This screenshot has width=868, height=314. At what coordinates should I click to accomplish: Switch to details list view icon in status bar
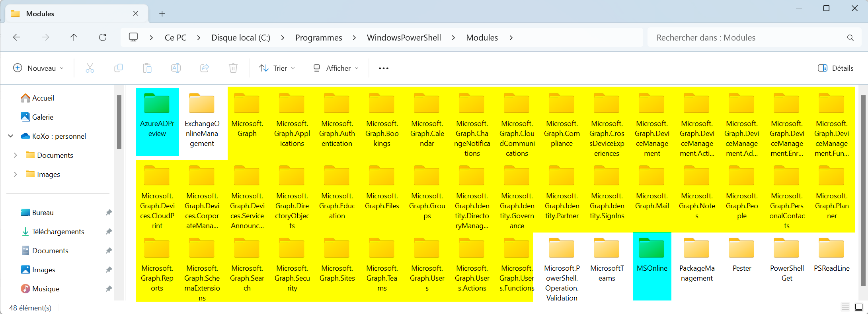pos(845,307)
